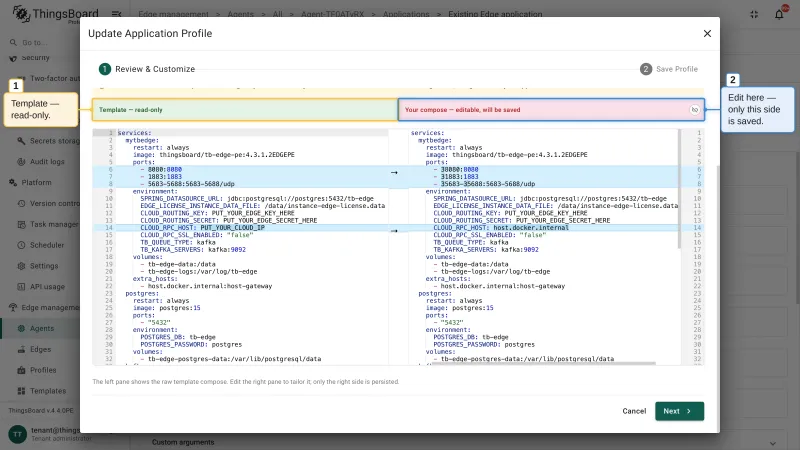Follow the Agents breadcrumb link
This screenshot has height=450, width=800.
pyautogui.click(x=240, y=14)
